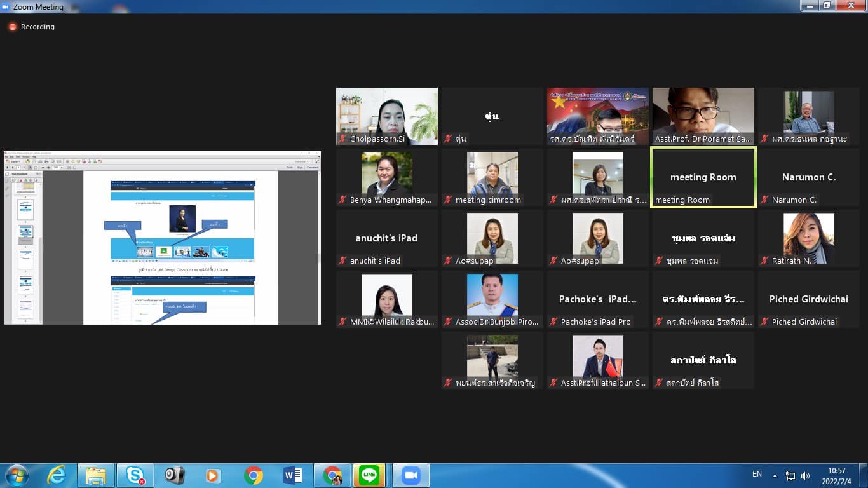868x488 pixels.
Task: Open the EN input language selector
Action: pos(757,474)
